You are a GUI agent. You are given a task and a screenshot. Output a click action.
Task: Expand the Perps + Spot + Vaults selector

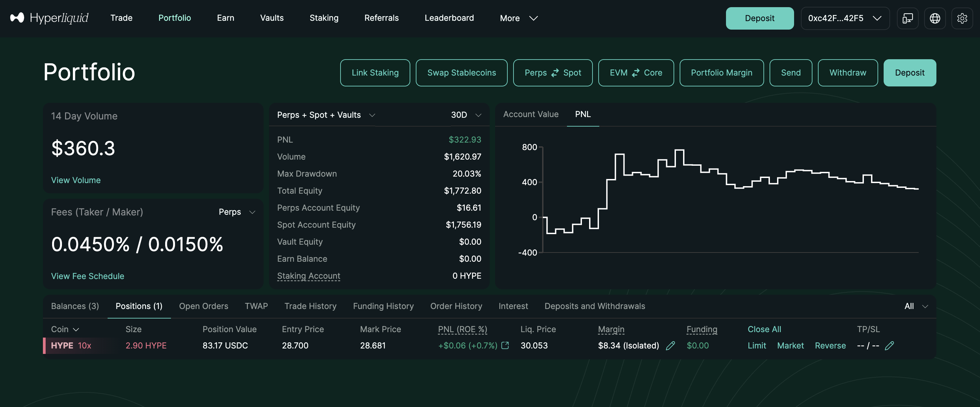(326, 115)
